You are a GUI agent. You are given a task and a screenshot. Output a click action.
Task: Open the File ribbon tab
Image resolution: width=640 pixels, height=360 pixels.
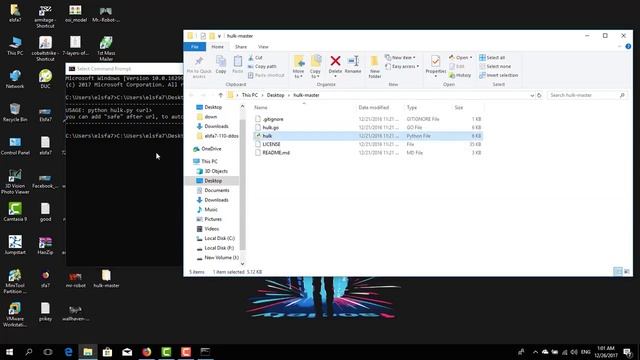coord(195,47)
